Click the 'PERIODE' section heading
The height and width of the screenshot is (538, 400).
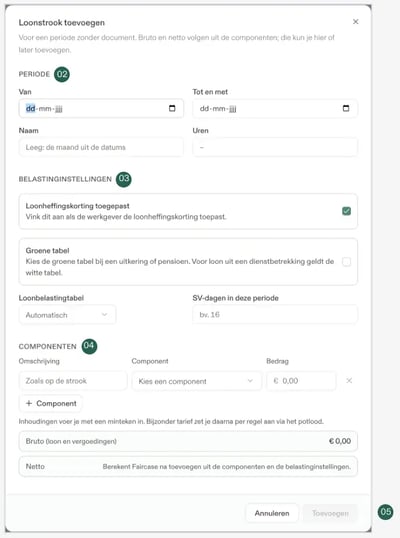tap(34, 74)
